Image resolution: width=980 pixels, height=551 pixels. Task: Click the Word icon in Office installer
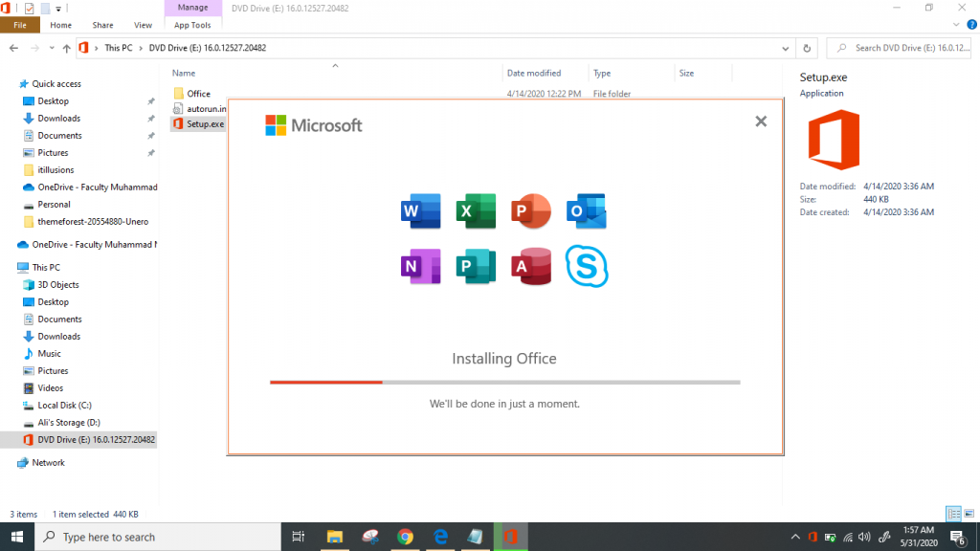click(x=421, y=211)
